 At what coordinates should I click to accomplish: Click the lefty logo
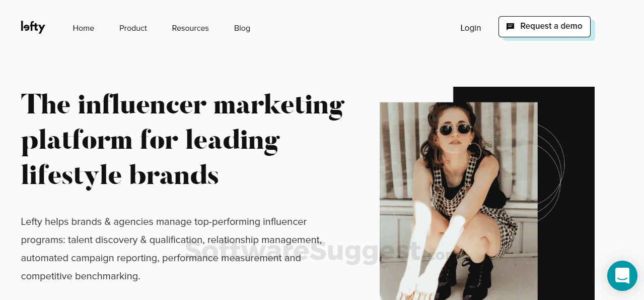pos(33,27)
